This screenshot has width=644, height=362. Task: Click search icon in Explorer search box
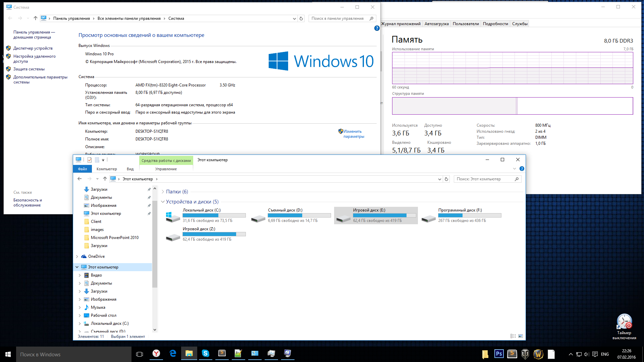[x=517, y=179]
